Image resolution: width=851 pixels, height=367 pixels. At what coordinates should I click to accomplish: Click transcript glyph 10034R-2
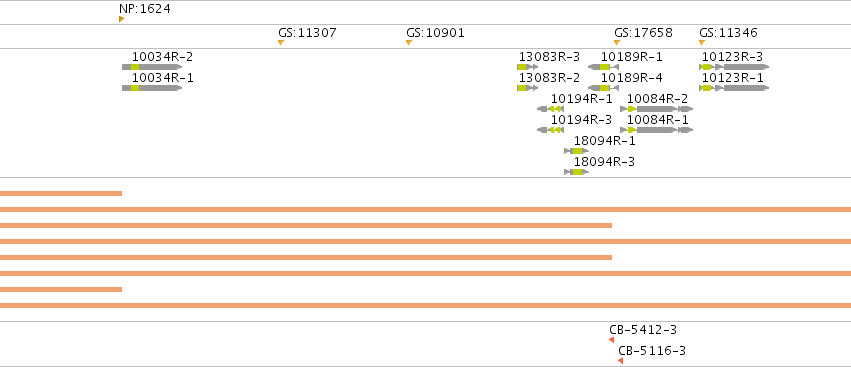pos(152,67)
